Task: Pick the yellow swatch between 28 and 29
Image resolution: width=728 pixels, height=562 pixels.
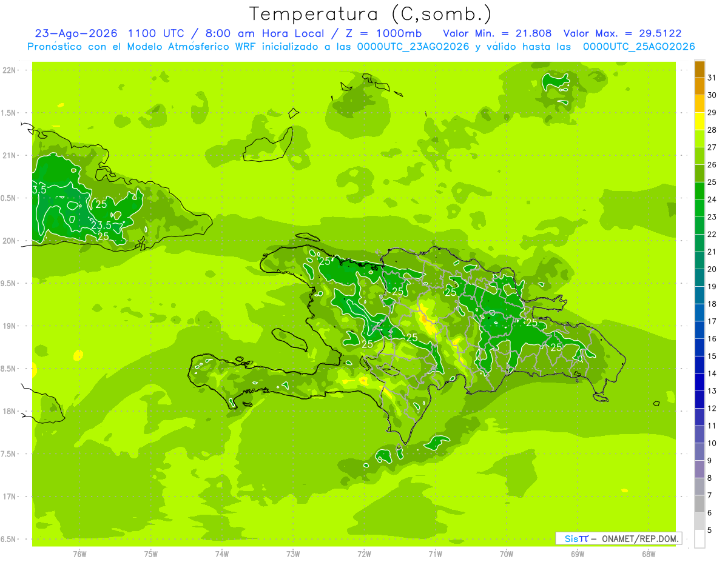Action: pos(699,121)
